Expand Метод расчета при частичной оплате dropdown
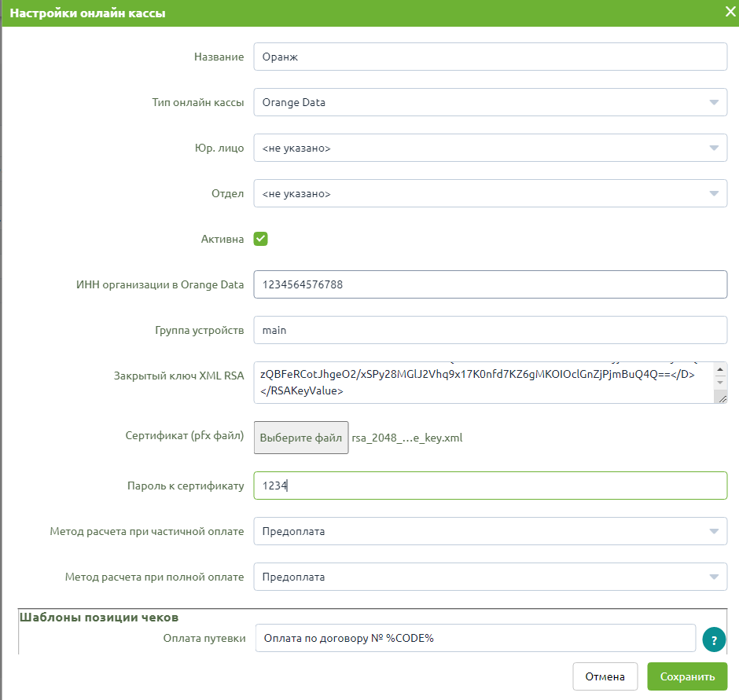 point(490,531)
